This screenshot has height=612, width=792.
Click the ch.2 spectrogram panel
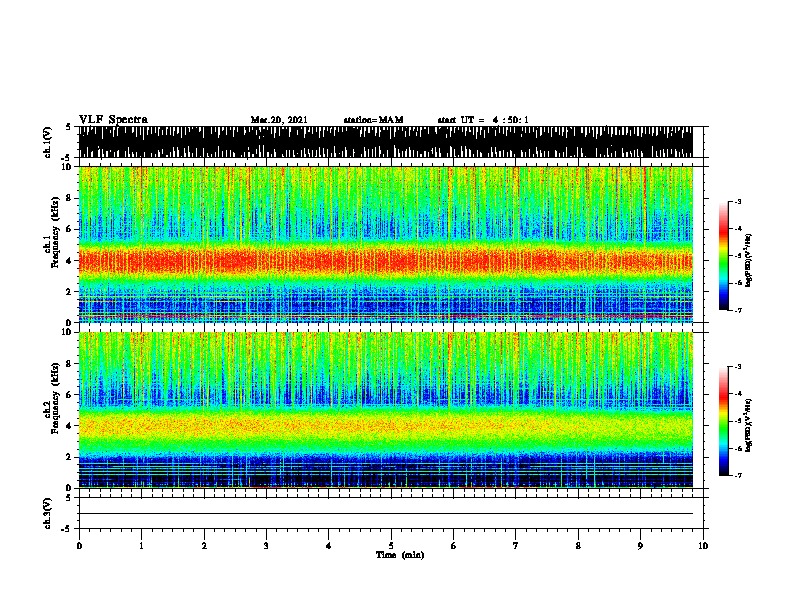click(386, 410)
